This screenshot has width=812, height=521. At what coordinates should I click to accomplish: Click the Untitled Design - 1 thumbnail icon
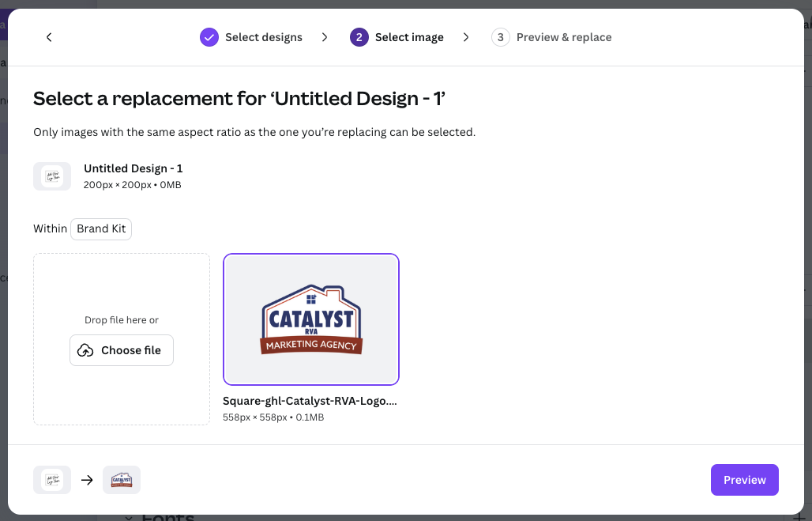[52, 176]
